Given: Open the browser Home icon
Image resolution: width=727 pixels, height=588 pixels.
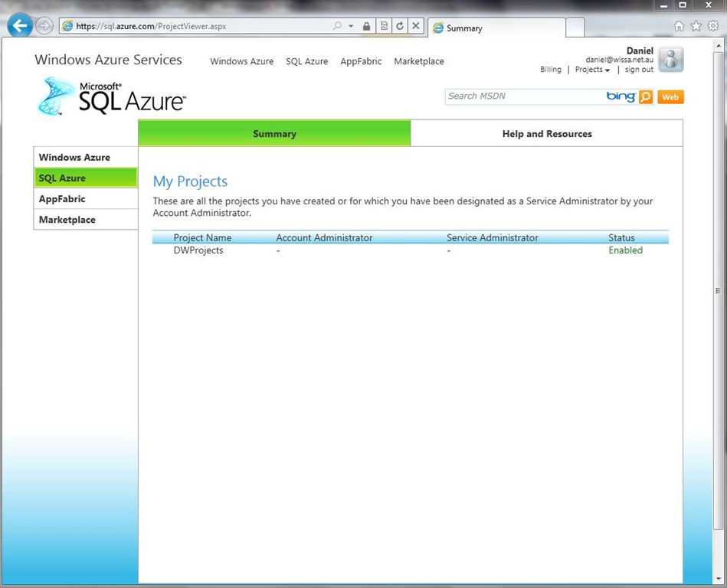Looking at the screenshot, I should point(679,26).
